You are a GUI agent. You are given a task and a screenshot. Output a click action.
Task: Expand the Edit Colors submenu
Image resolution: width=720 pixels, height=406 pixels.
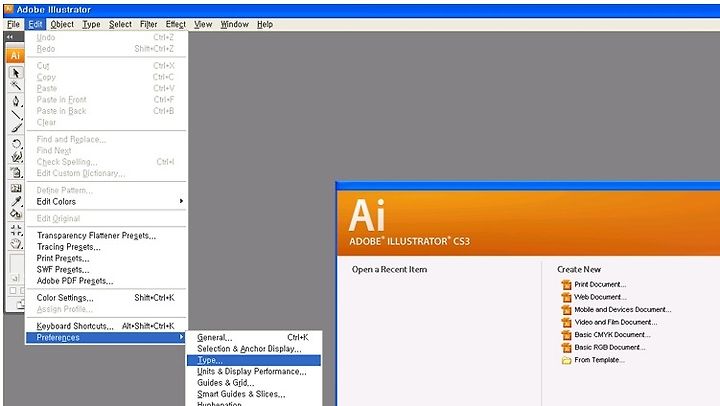(106, 202)
